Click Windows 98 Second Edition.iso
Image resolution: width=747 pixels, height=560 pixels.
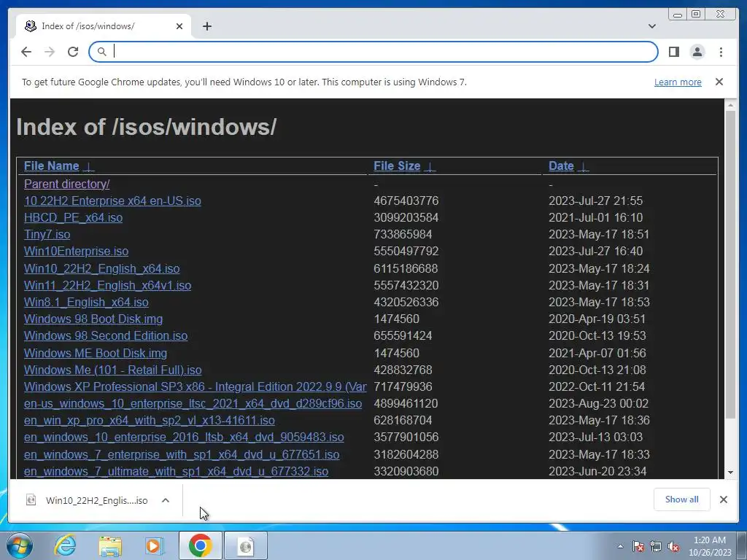tap(106, 335)
